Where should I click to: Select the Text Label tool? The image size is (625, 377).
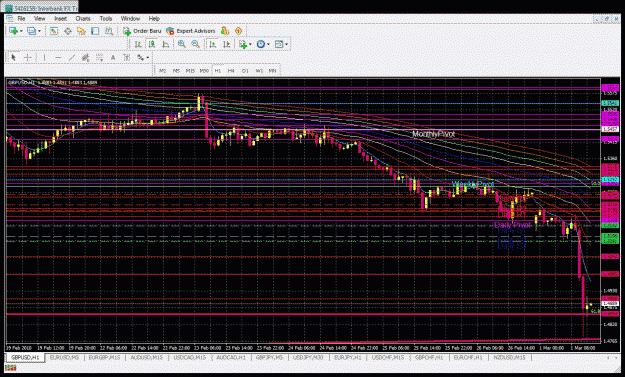pos(127,58)
